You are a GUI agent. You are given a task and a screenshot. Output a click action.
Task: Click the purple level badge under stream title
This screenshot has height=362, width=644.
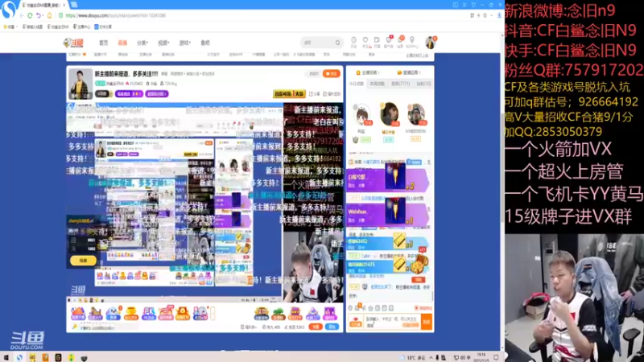point(129,94)
